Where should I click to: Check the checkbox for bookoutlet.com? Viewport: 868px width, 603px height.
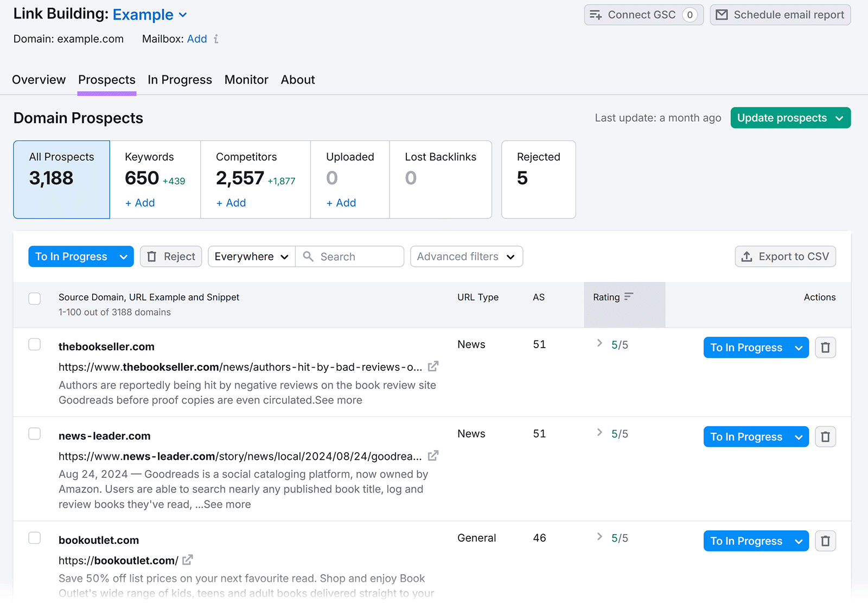(x=34, y=537)
